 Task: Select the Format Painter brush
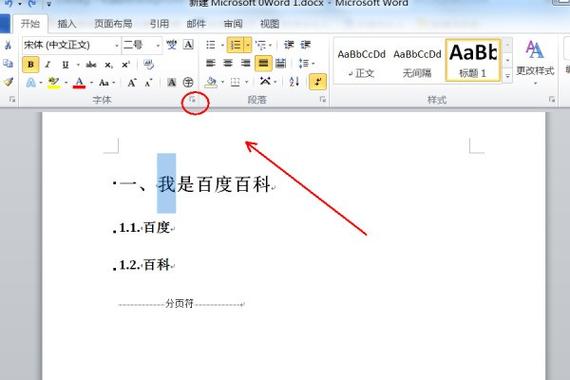(x=8, y=82)
